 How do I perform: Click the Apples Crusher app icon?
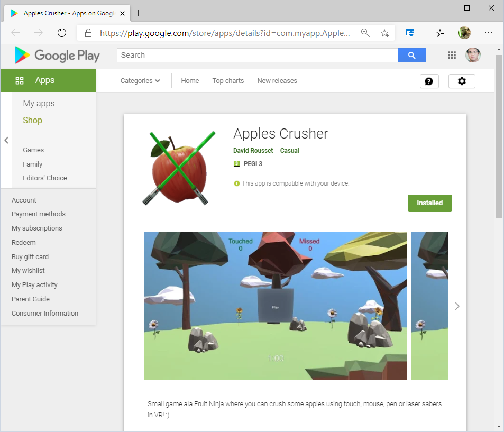179,167
